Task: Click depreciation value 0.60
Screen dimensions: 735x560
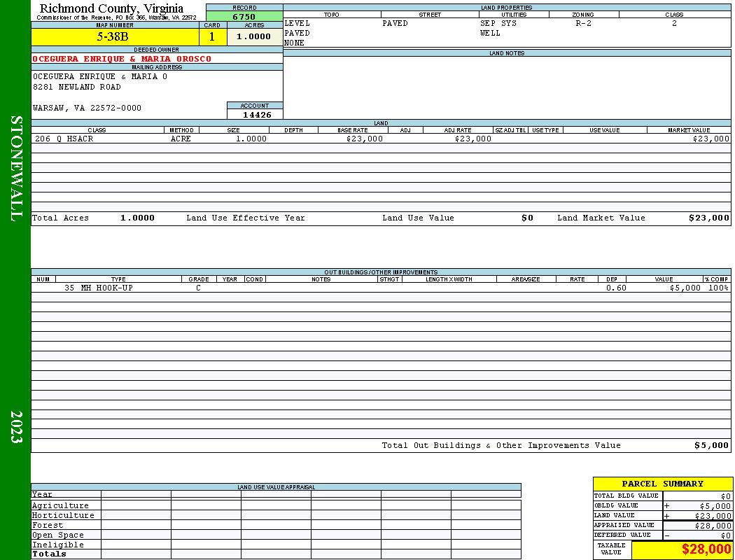Action: pyautogui.click(x=616, y=288)
